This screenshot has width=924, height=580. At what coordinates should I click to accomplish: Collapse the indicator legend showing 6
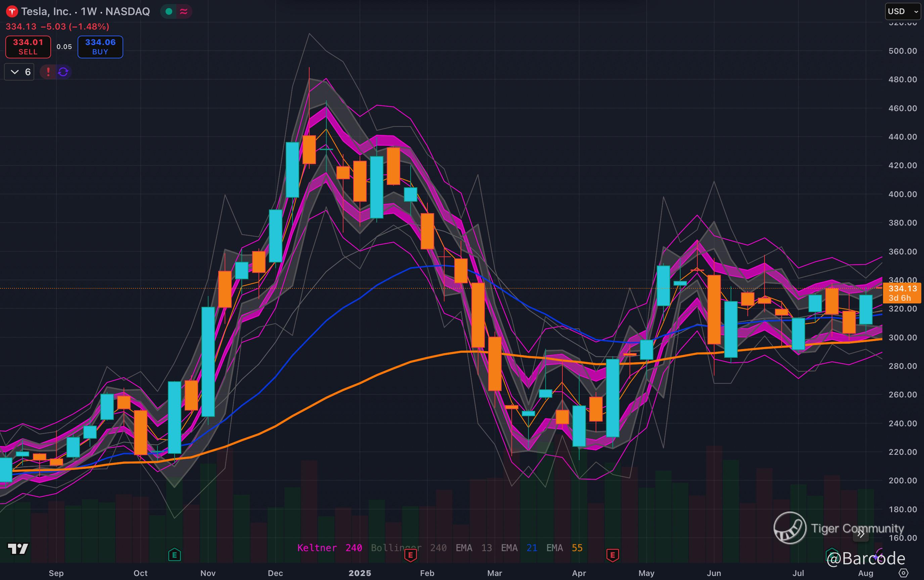(x=19, y=72)
